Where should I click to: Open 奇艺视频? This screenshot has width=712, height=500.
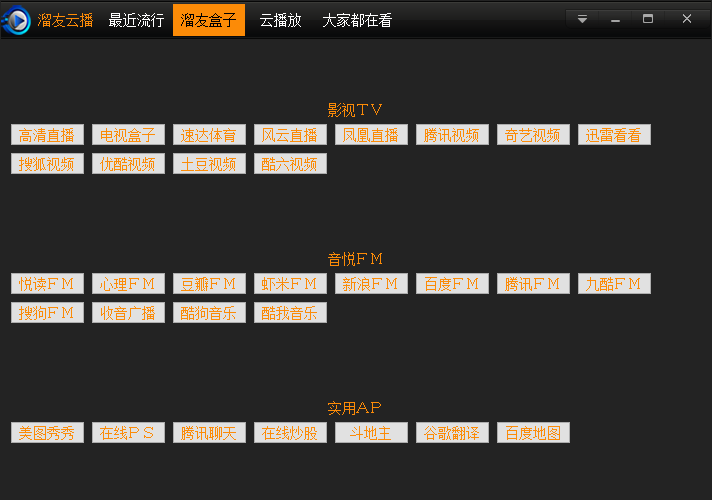pyautogui.click(x=533, y=135)
